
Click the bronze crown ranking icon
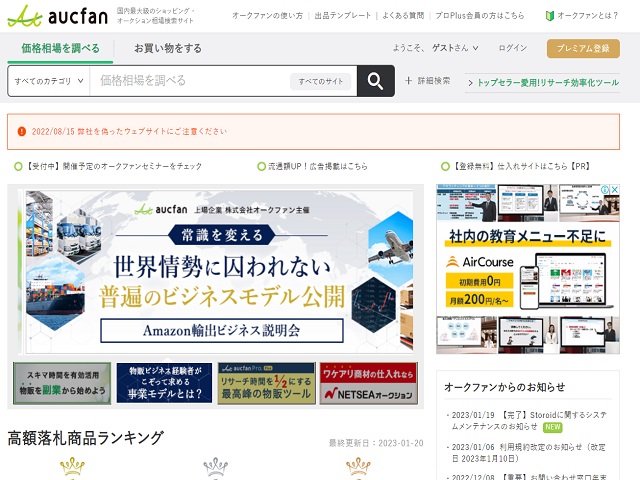[x=358, y=468]
